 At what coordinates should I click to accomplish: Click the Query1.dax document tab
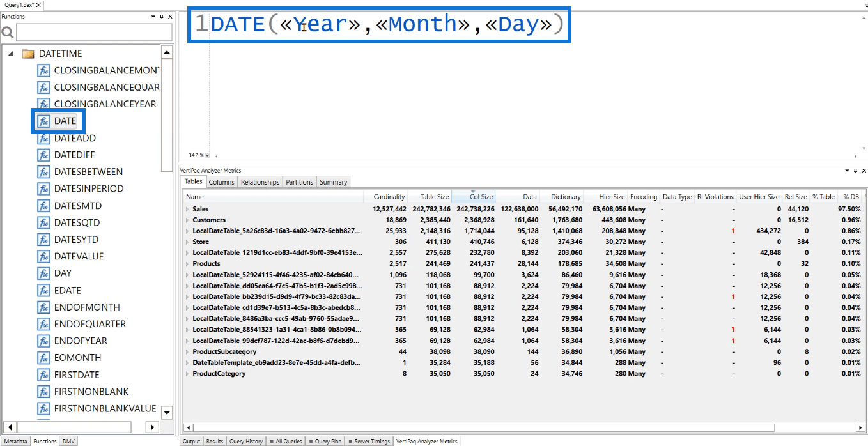(x=22, y=5)
